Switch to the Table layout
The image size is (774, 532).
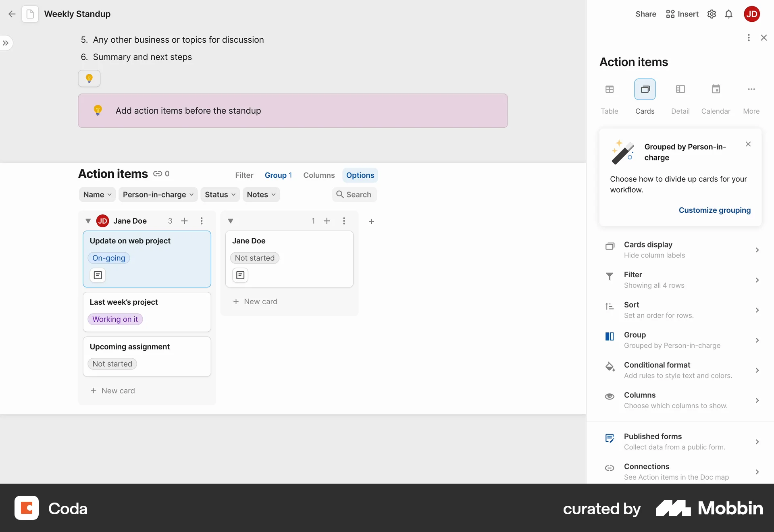point(609,97)
